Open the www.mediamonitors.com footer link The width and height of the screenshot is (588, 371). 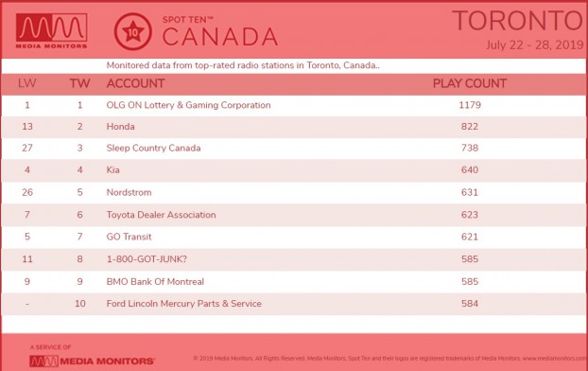pos(555,359)
